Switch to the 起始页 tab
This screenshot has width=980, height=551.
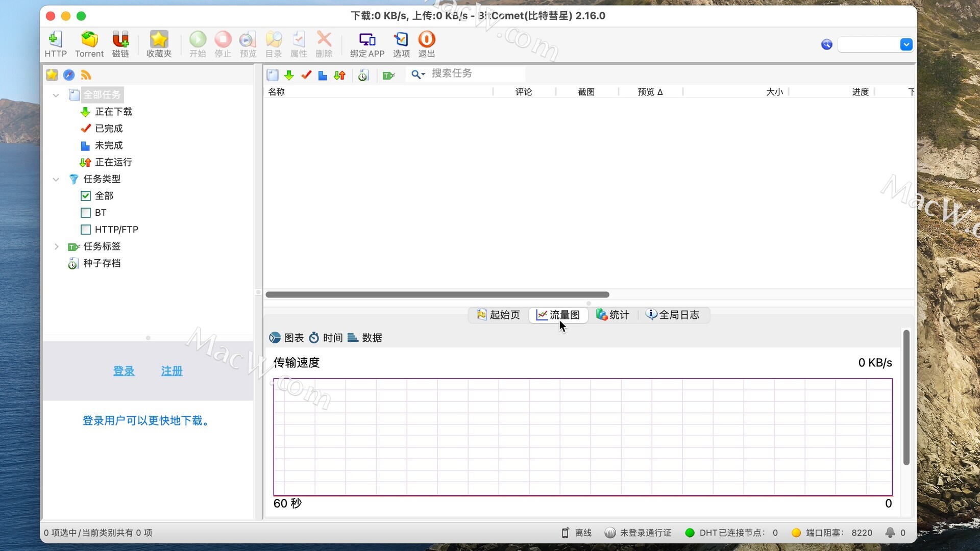point(499,315)
